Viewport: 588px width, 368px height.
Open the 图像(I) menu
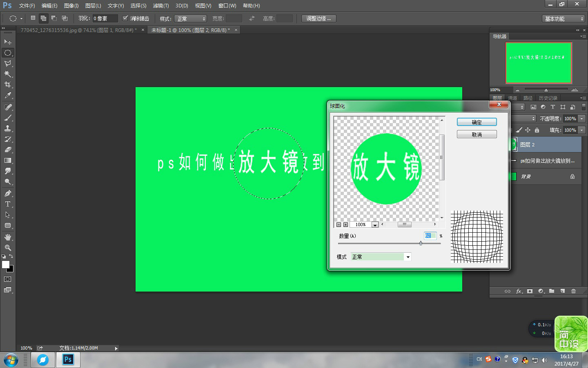click(71, 6)
